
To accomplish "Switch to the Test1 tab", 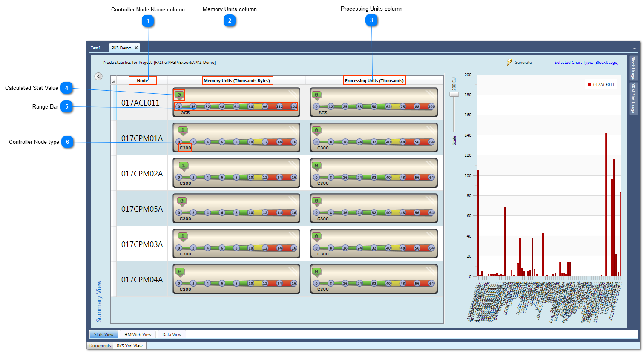I will [96, 48].
